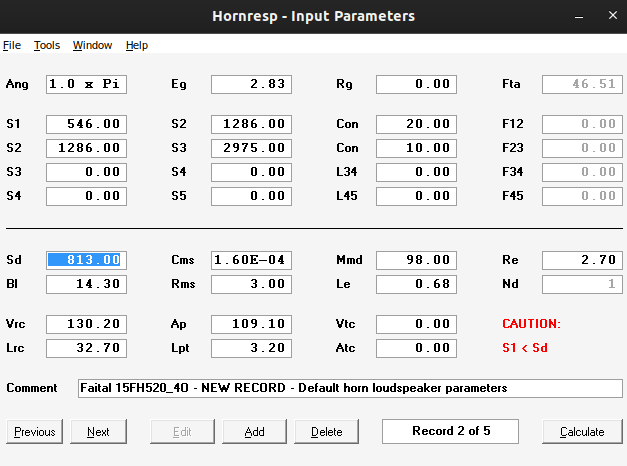Select the Cms field 1.60E-04
627x466 pixels.
click(252, 260)
